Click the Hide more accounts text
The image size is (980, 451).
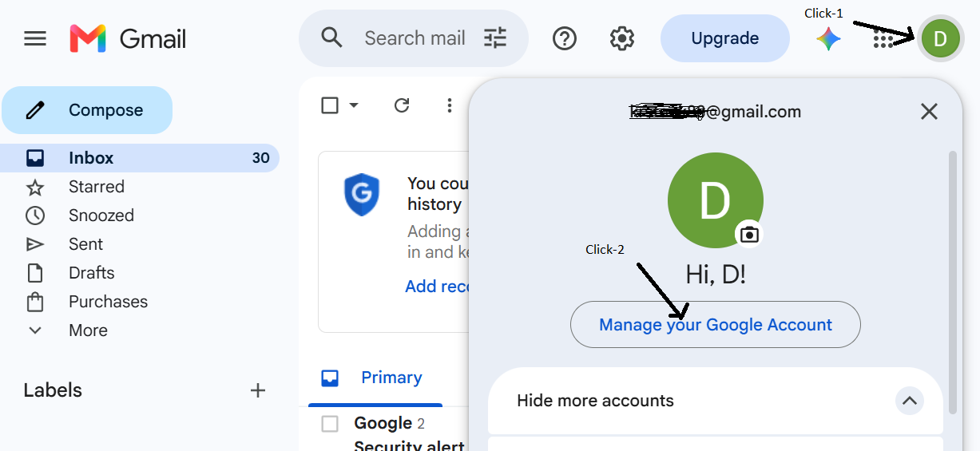[595, 401]
